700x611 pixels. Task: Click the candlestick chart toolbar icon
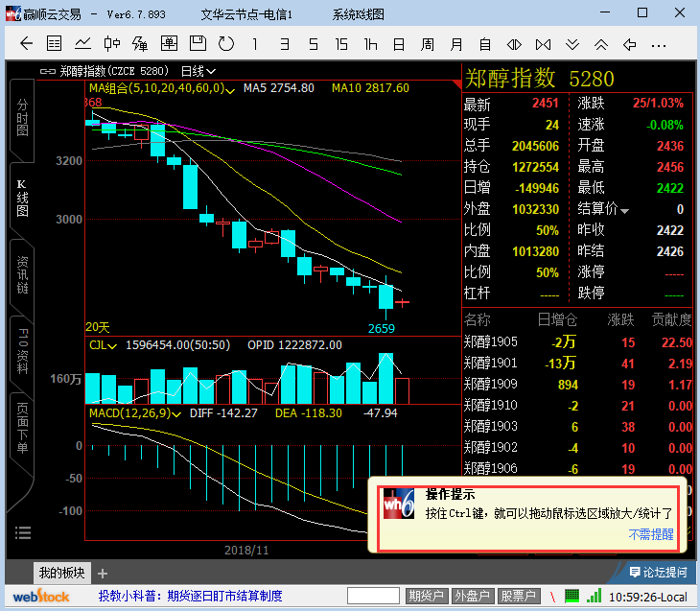(x=112, y=44)
